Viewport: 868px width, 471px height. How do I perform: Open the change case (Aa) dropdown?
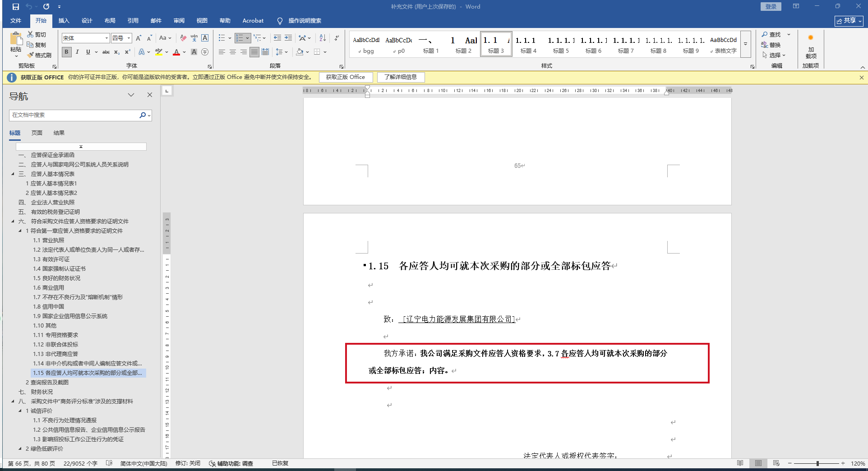tap(165, 38)
